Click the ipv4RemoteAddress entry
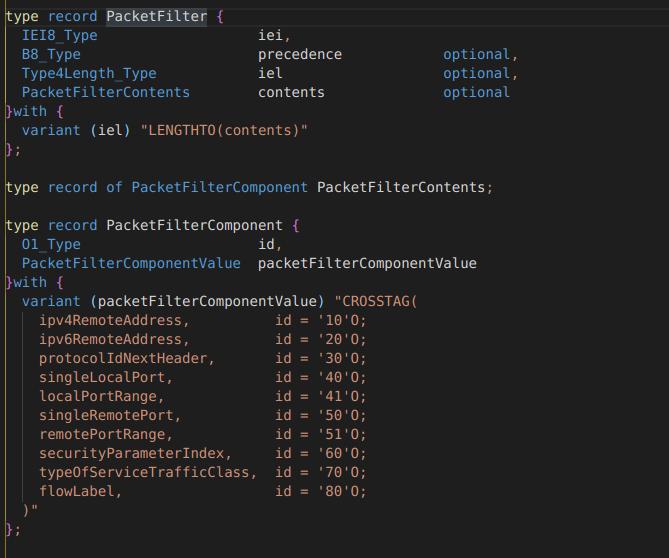This screenshot has height=558, width=669. (x=113, y=320)
